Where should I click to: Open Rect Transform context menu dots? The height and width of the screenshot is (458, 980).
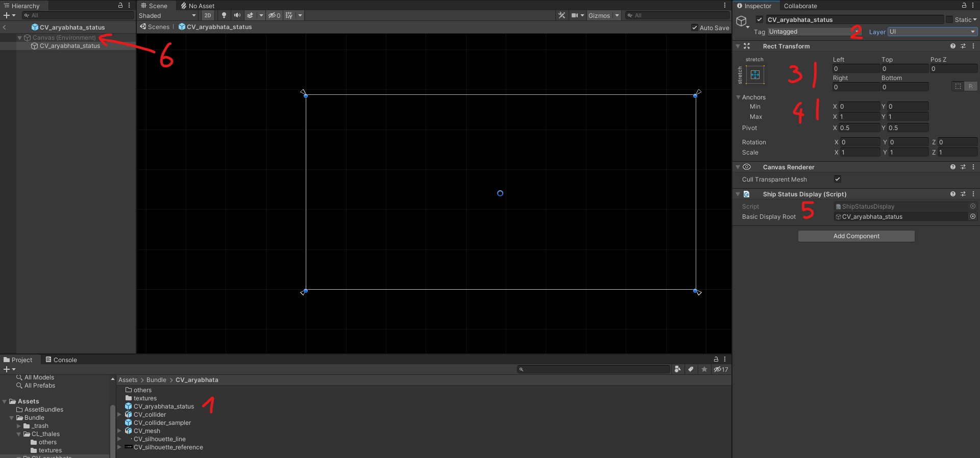(973, 46)
